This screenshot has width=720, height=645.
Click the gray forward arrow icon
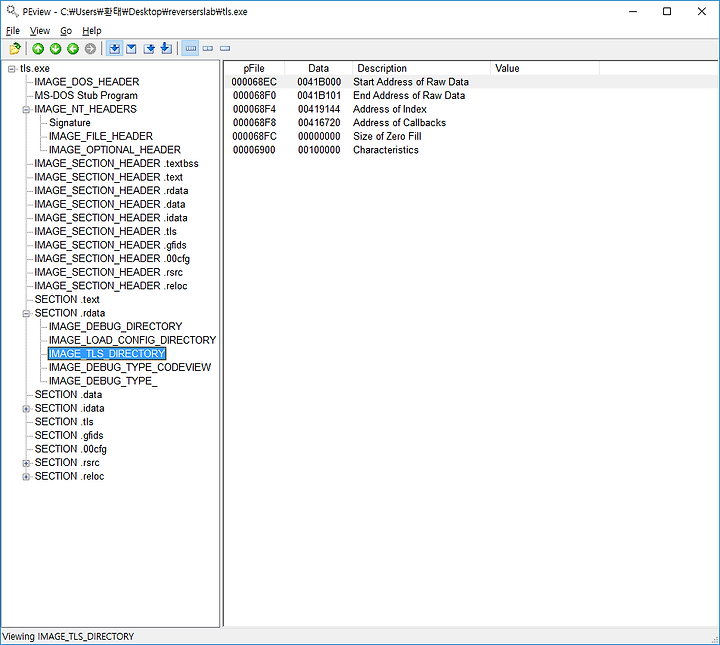click(90, 48)
